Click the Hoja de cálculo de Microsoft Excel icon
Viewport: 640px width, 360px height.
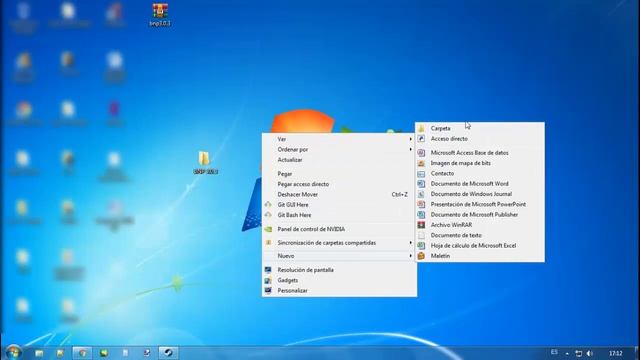[421, 246]
